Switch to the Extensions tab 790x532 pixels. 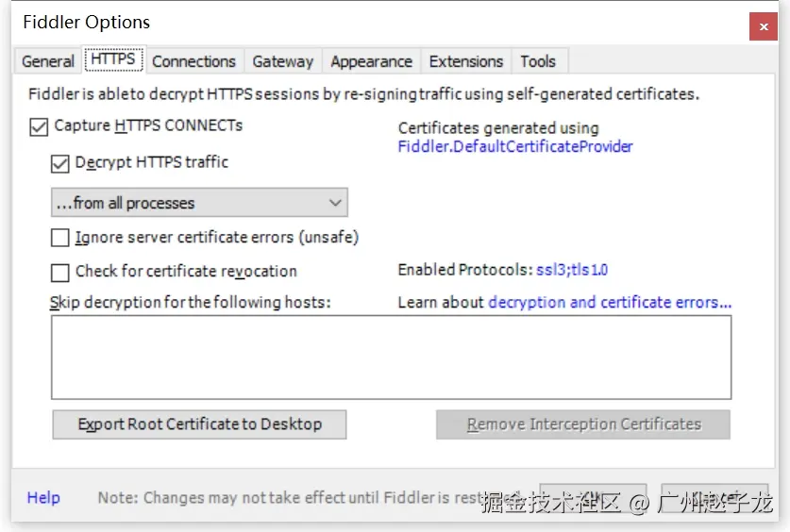466,61
